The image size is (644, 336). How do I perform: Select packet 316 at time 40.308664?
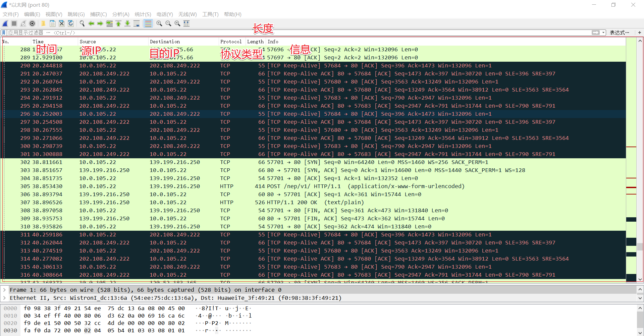click(x=314, y=275)
